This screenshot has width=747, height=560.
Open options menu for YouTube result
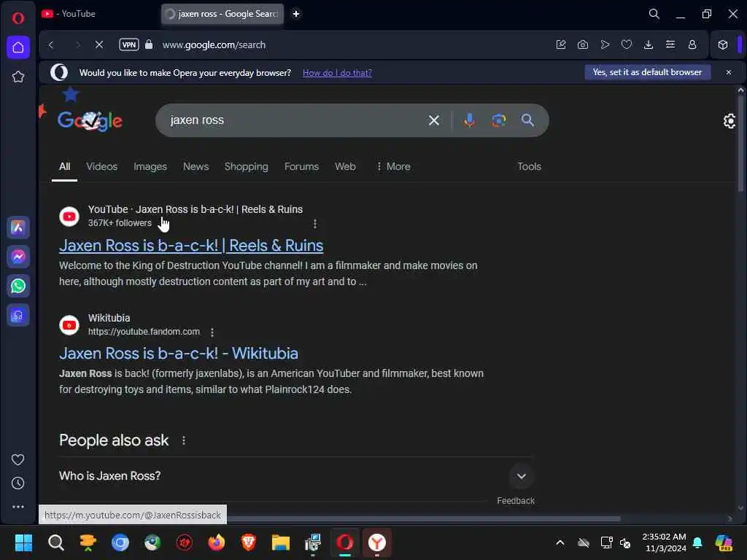tap(315, 223)
